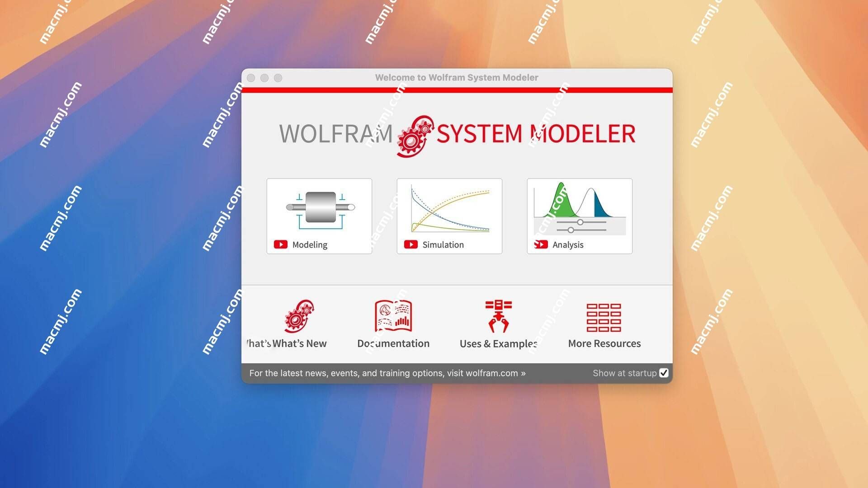Screen dimensions: 868x488
Task: Click the YouTube play icon beside Analysis
Action: [541, 244]
